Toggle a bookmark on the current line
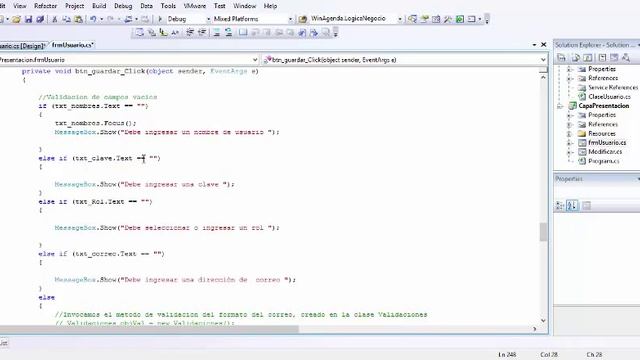The width and height of the screenshot is (640, 360). 243,32
